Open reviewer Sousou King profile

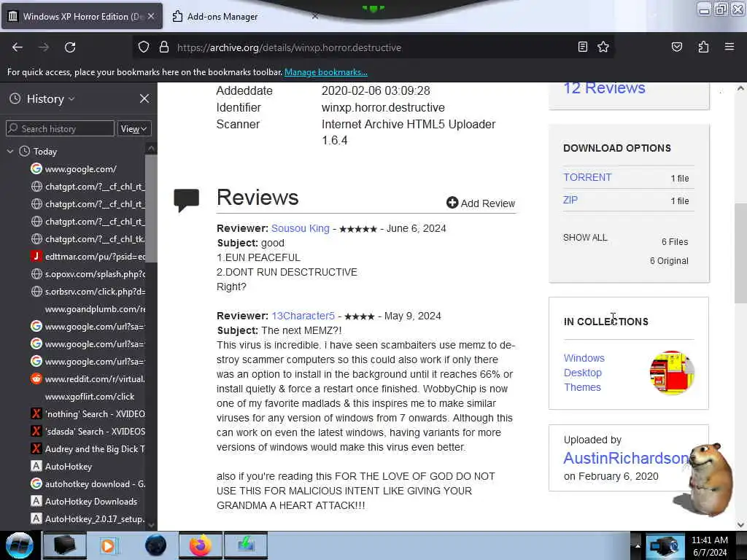(x=300, y=228)
